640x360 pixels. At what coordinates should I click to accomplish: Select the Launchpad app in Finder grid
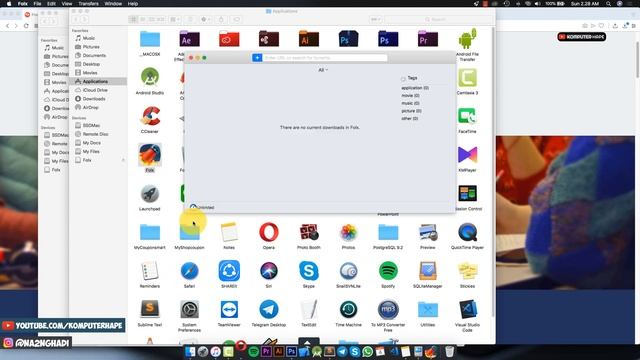pos(150,194)
